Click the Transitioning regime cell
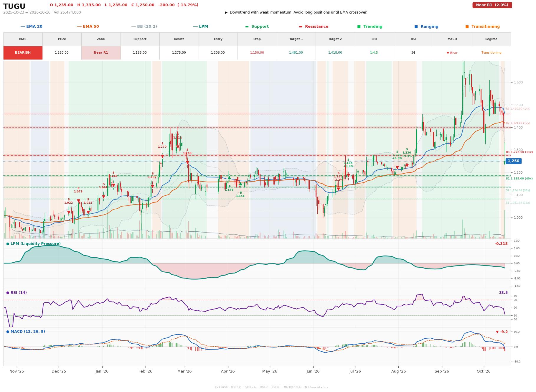This screenshot has height=392, width=536. [x=491, y=53]
